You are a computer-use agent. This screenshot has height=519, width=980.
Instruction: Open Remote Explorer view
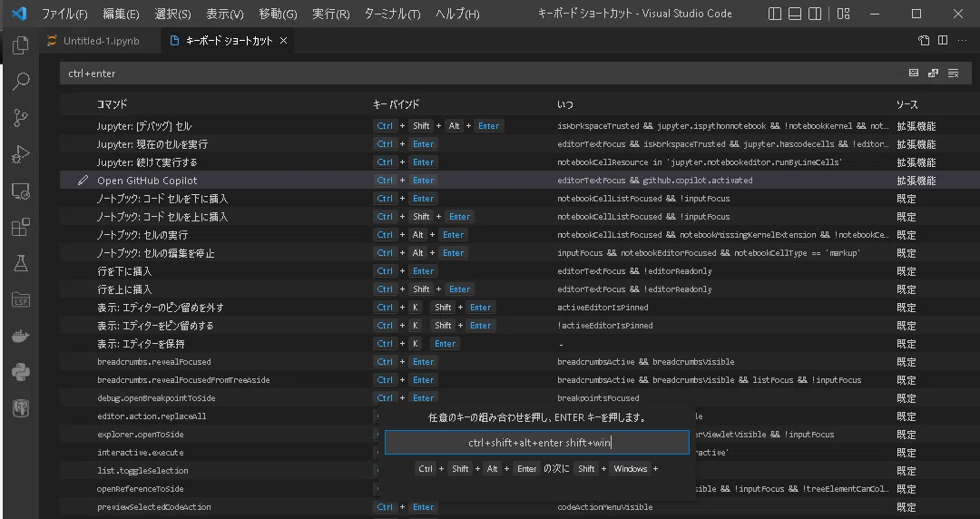coord(21,191)
